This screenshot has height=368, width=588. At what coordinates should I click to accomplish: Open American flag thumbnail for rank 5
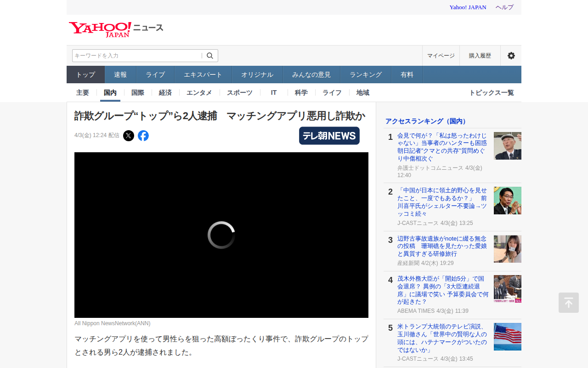tap(507, 337)
